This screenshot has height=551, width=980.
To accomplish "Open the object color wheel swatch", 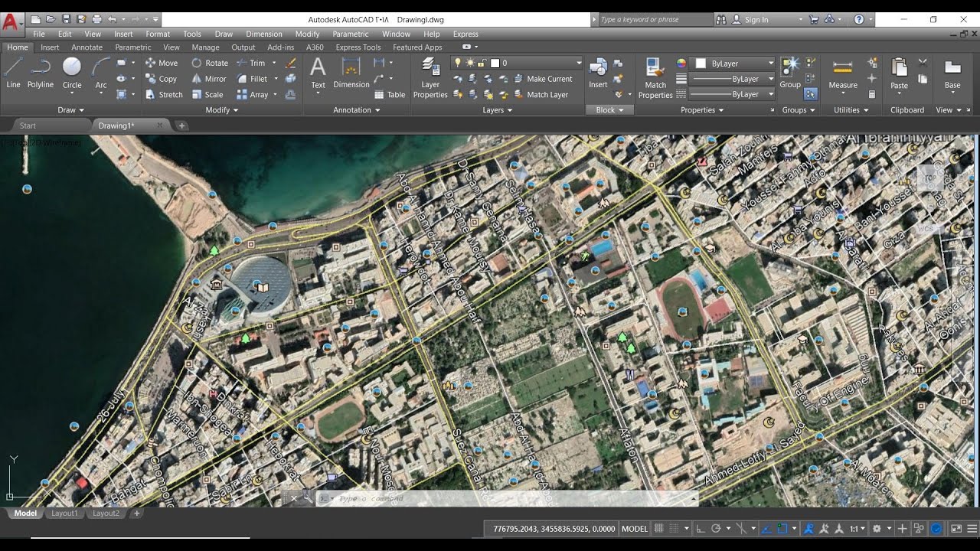I will (681, 63).
